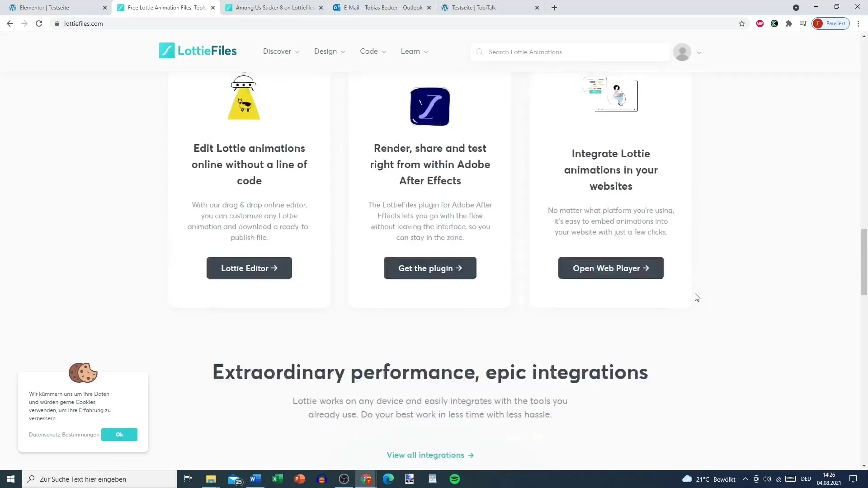Open the notification center icon

click(853, 479)
